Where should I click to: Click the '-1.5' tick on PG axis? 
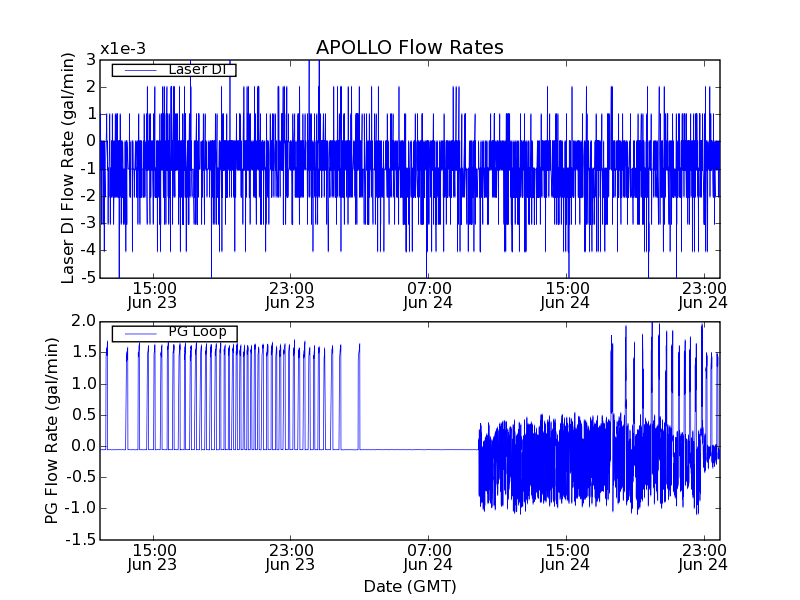(81, 540)
